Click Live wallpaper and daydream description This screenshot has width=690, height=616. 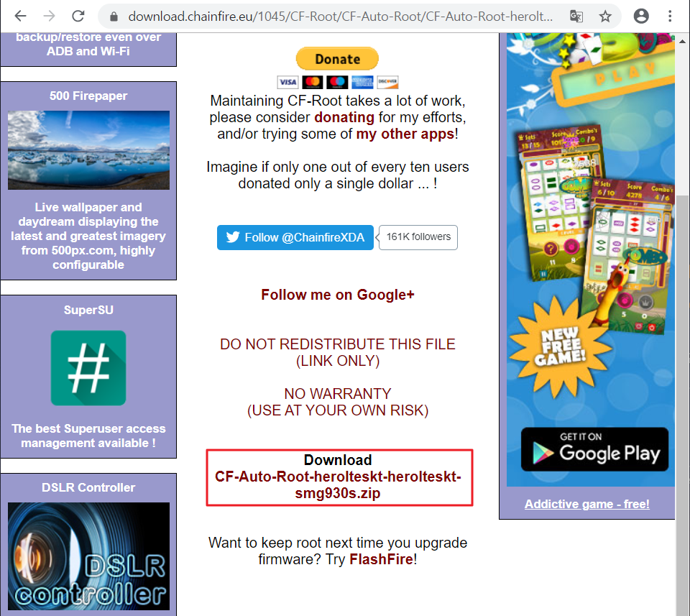click(88, 236)
